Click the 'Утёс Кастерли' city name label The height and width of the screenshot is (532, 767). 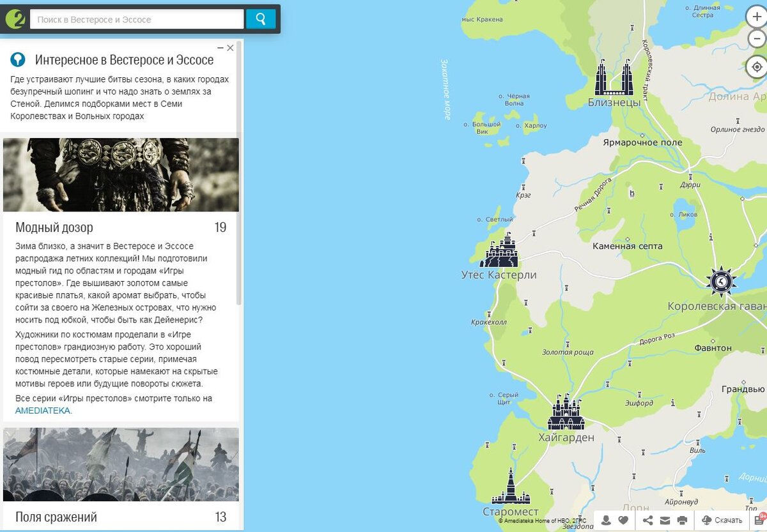[x=499, y=275]
